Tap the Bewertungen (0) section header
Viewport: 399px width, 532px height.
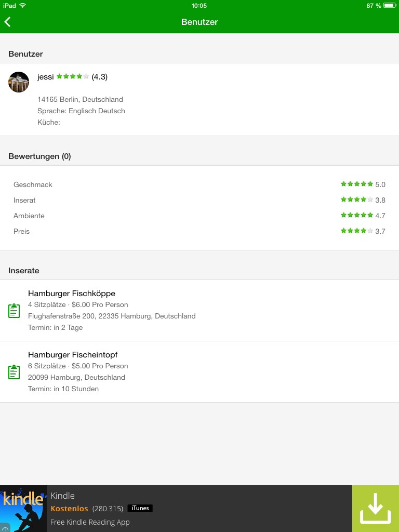pyautogui.click(x=39, y=156)
